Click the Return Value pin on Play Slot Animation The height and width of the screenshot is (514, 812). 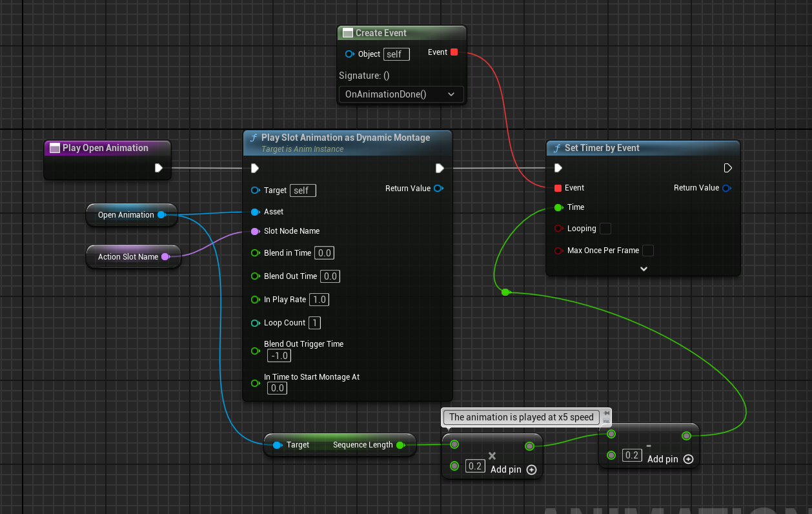pos(439,189)
